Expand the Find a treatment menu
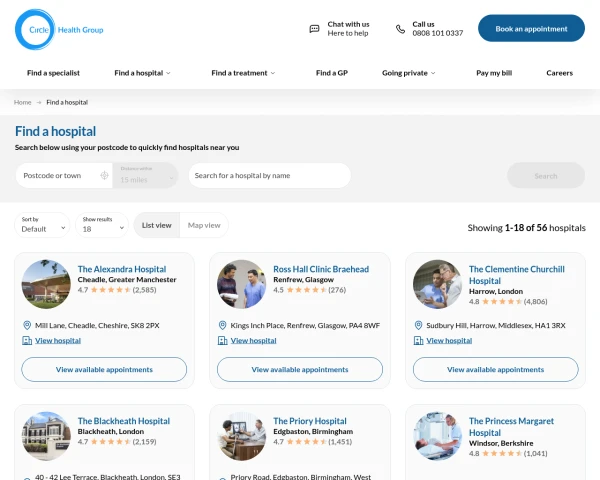The height and width of the screenshot is (480, 600). [243, 73]
